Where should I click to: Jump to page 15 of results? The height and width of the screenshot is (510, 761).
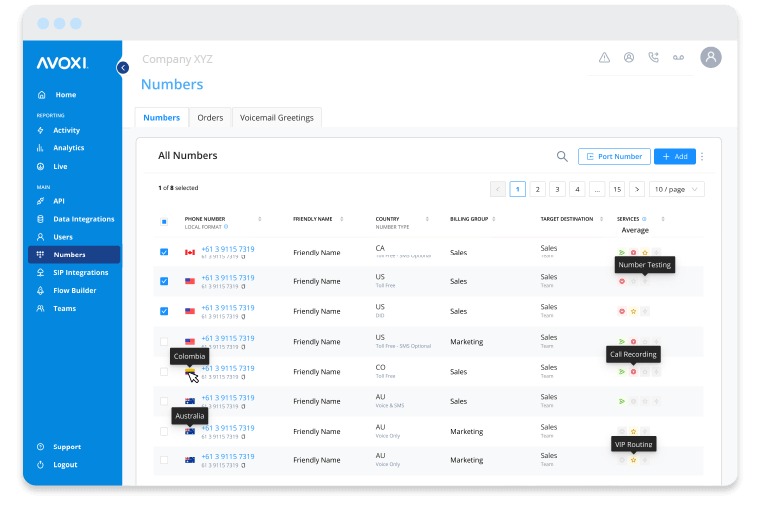click(617, 189)
